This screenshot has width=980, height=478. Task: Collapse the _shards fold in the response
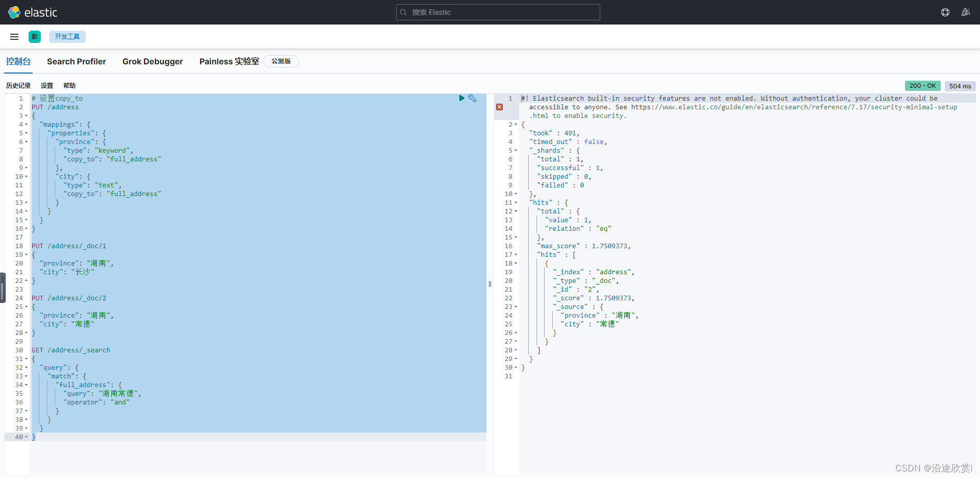coord(516,151)
